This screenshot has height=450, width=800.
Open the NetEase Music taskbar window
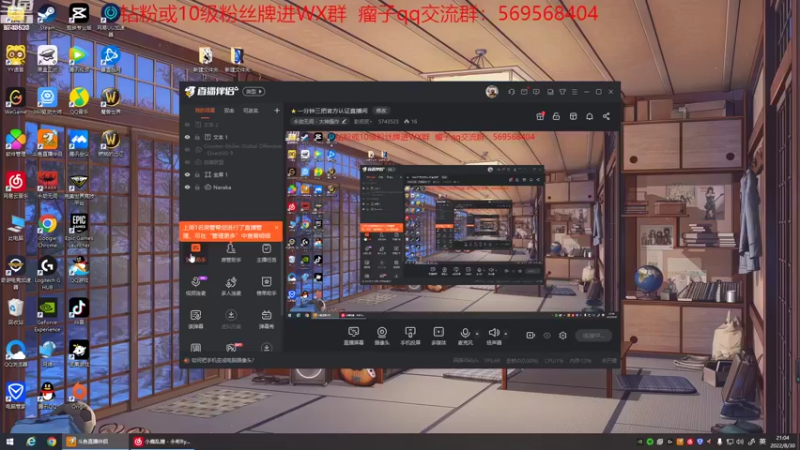coord(162,441)
